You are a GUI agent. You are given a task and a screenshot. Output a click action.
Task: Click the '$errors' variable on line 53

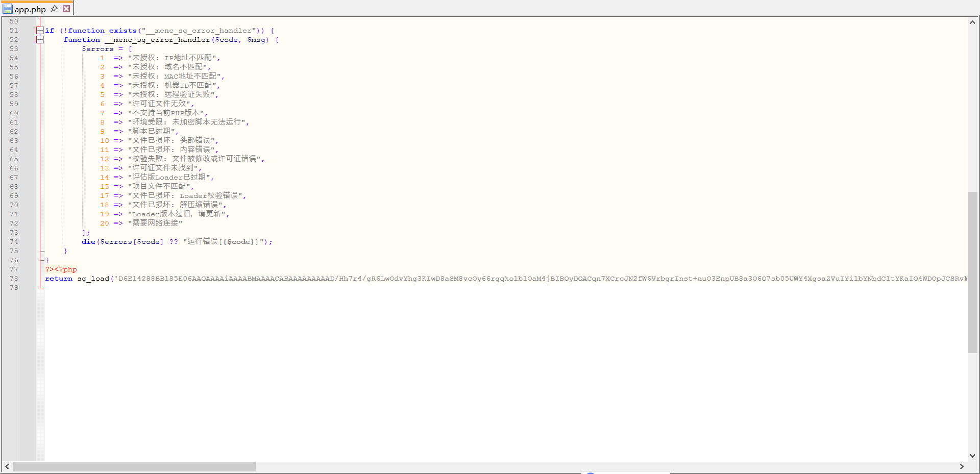[x=97, y=49]
